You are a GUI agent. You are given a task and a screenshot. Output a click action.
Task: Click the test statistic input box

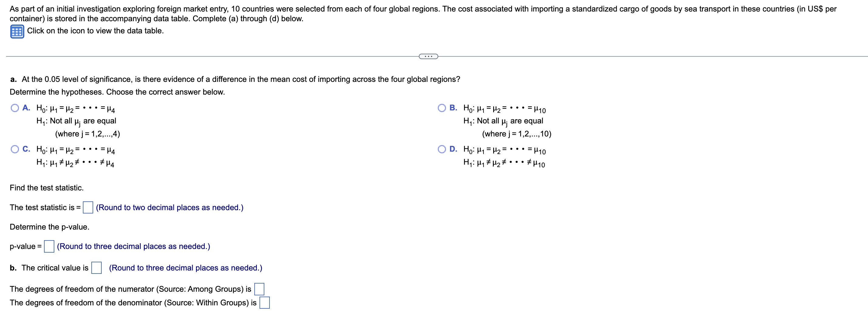click(88, 208)
